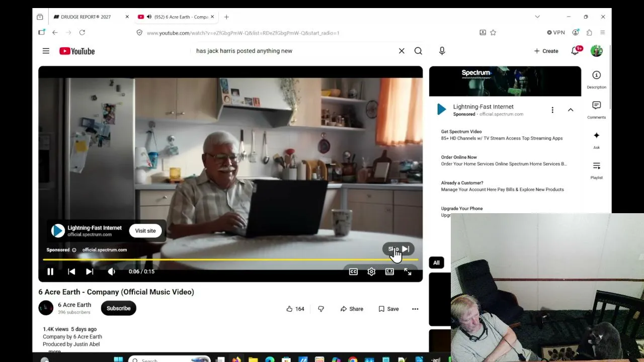Open the tab list dropdown chevron
Image resolution: width=644 pixels, height=362 pixels.
(537, 17)
